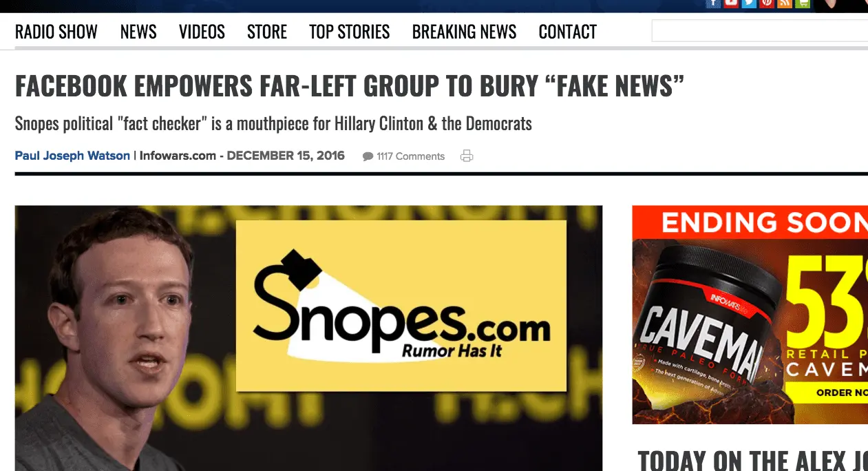Go to the News menu item
This screenshot has height=471, width=868.
(138, 32)
